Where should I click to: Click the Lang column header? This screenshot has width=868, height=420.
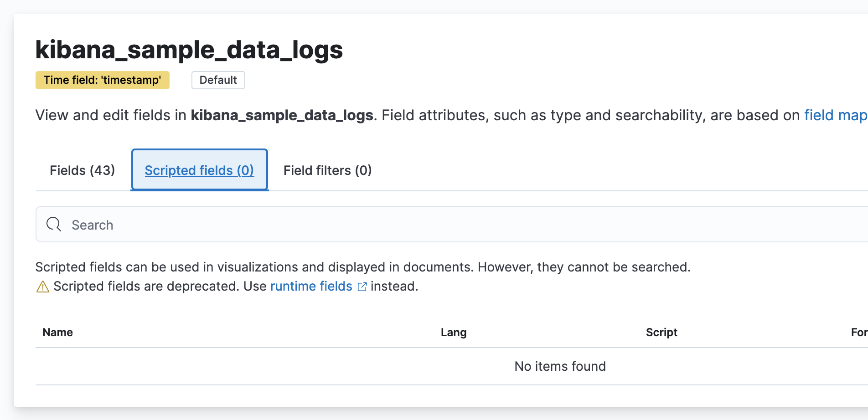click(x=453, y=333)
